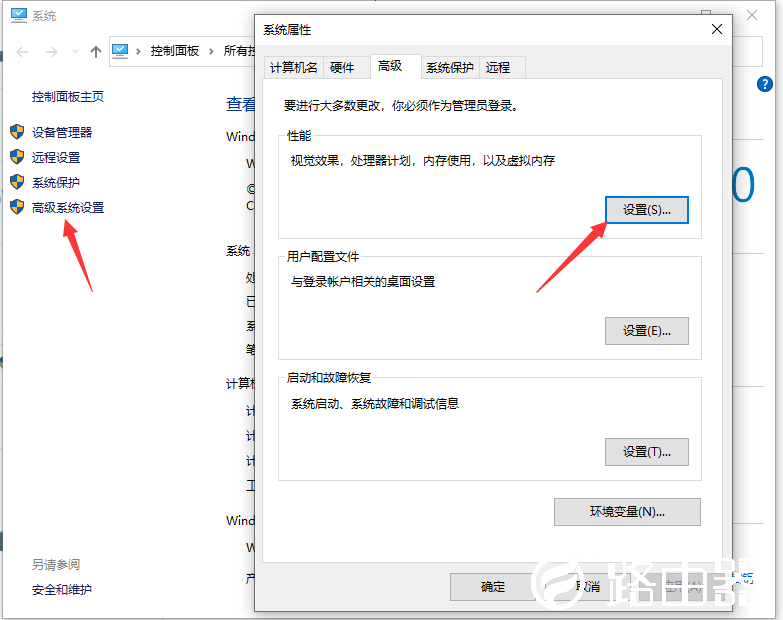Viewport: 783px width, 620px height.
Task: Switch to the 系统保护 tab
Action: click(x=450, y=67)
